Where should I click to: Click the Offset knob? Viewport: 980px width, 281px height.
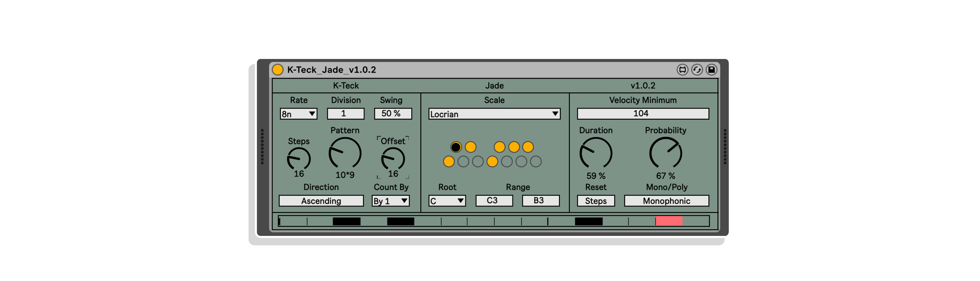coord(393,159)
